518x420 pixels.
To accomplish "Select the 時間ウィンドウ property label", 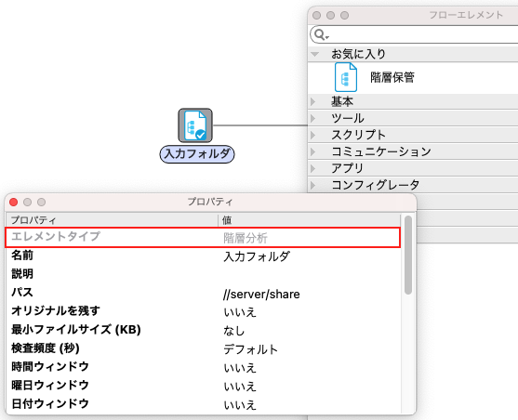I will pyautogui.click(x=50, y=366).
